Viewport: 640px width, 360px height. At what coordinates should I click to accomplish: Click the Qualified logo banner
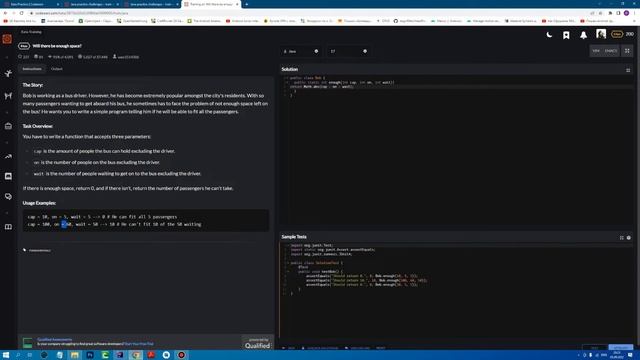click(258, 343)
